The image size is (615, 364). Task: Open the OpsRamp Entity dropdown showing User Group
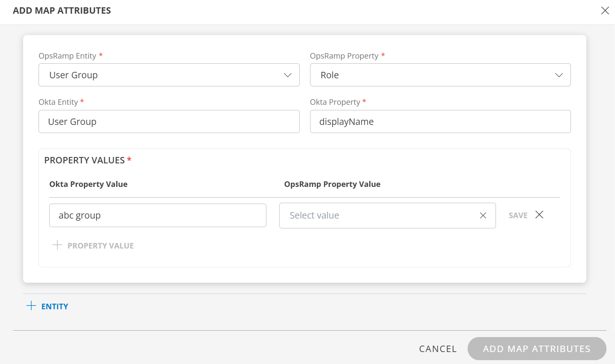coord(169,75)
